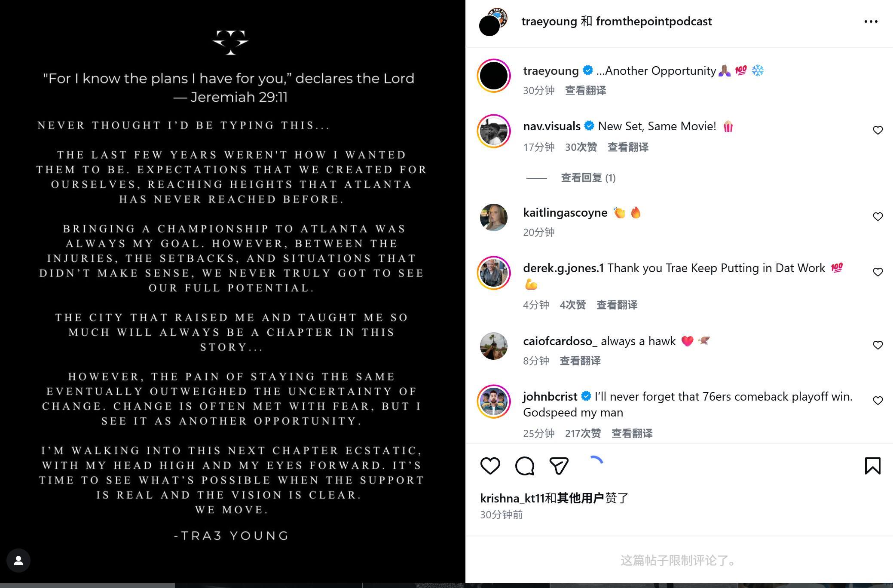Open fromthepointpodcast profile from header

654,21
